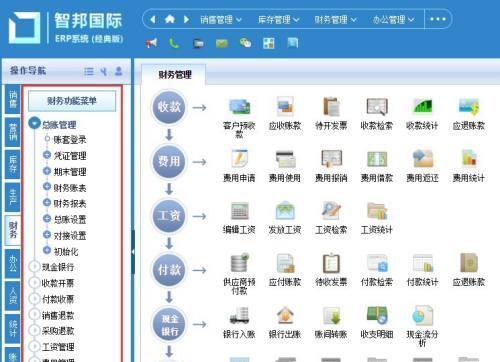Open 银行入账 icon
The width and height of the screenshot is (500, 362).
[x=239, y=315]
